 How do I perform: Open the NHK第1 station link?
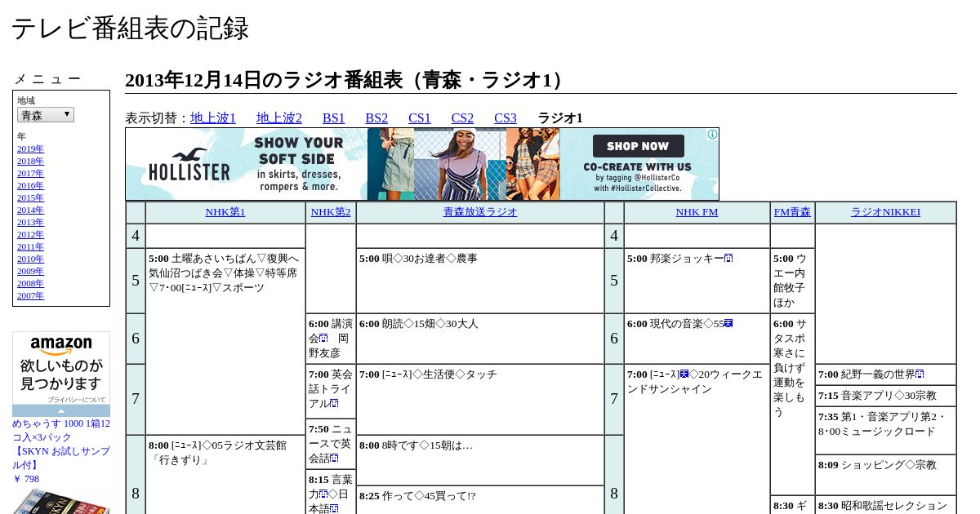225,212
